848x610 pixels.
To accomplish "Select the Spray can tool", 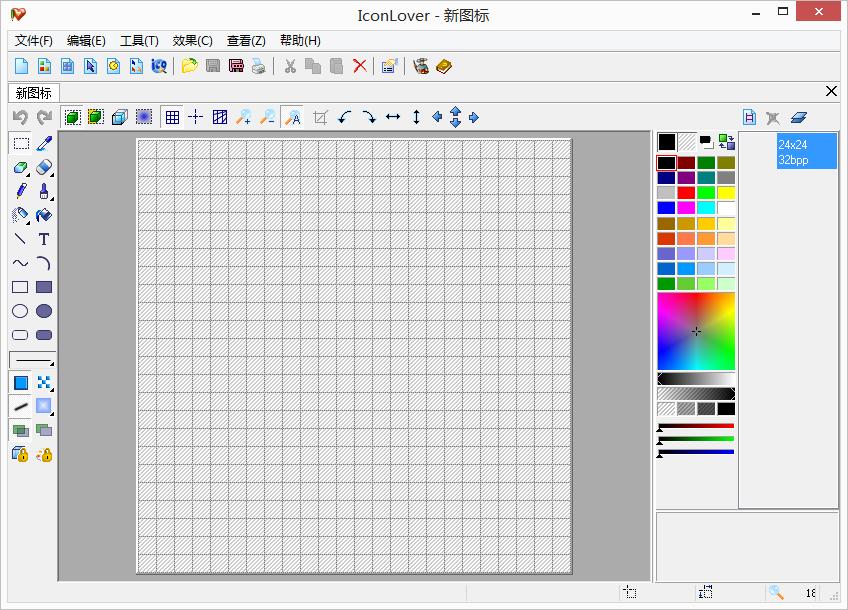I will click(22, 215).
